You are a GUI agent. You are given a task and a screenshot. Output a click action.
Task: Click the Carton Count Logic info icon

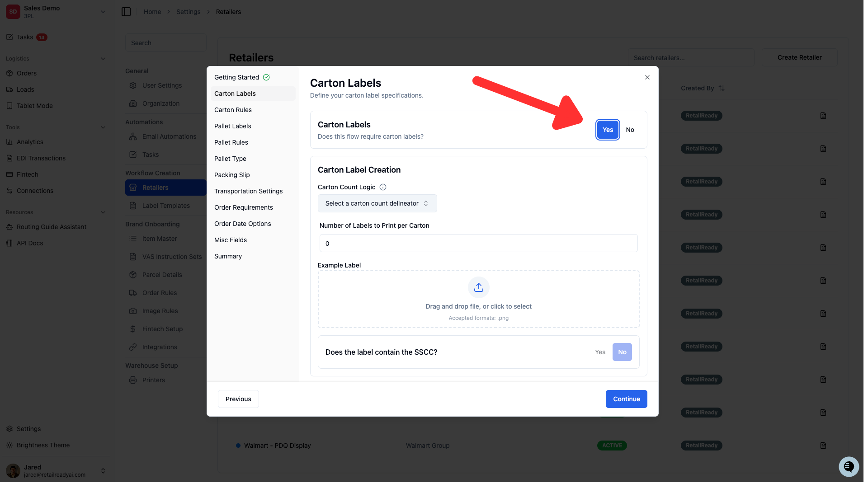pyautogui.click(x=382, y=187)
